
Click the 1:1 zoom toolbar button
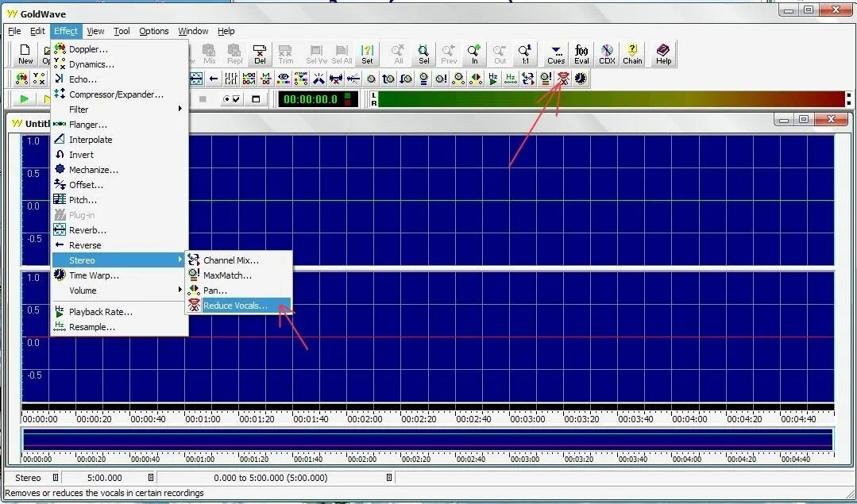tap(525, 54)
